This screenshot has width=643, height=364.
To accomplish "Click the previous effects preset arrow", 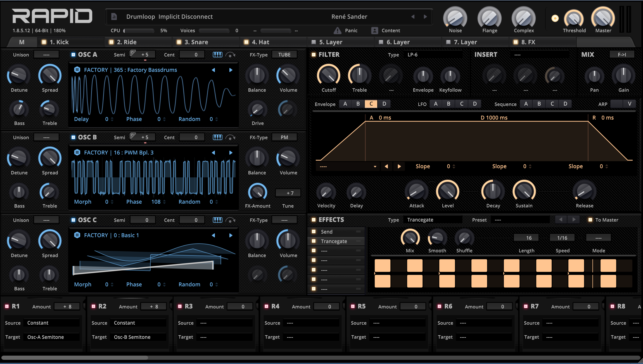I will [561, 220].
